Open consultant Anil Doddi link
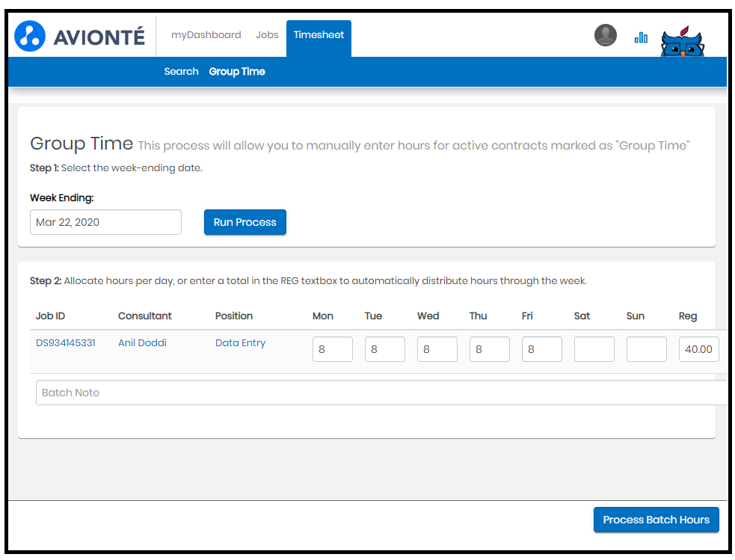 (x=142, y=342)
